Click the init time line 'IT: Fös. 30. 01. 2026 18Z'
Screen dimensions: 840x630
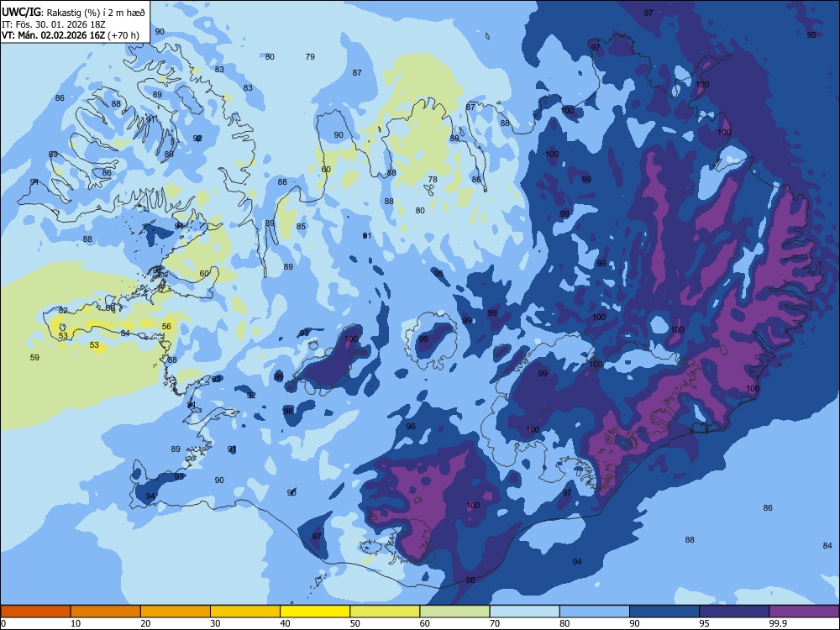coord(54,24)
